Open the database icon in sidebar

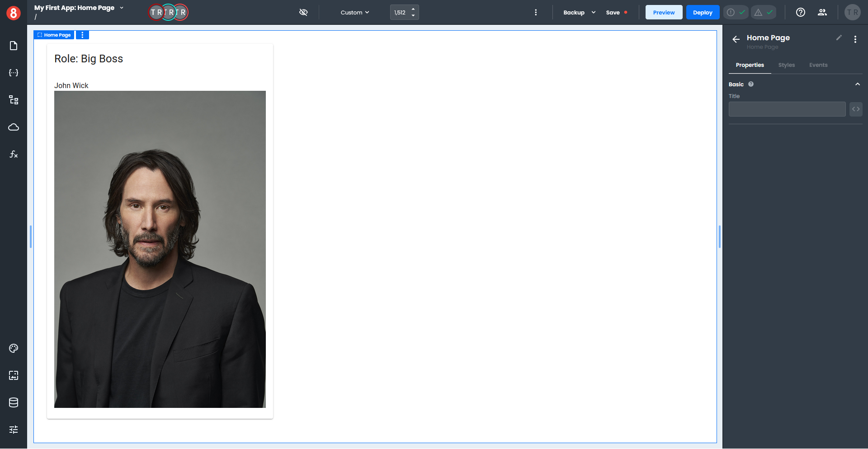(14, 402)
